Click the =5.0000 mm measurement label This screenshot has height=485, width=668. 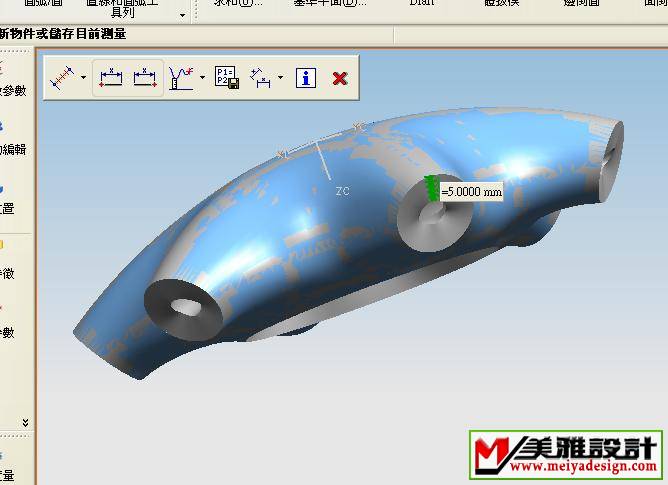[x=472, y=192]
